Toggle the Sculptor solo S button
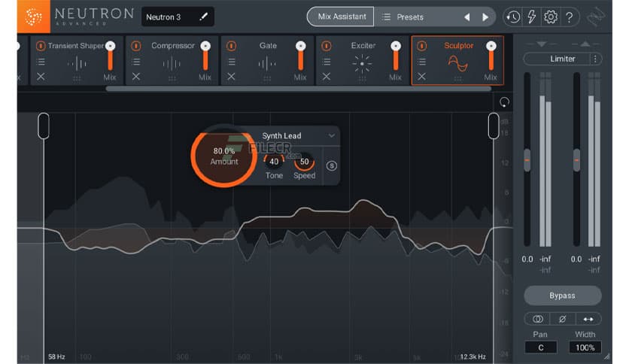This screenshot has height=364, width=629. pos(331,165)
